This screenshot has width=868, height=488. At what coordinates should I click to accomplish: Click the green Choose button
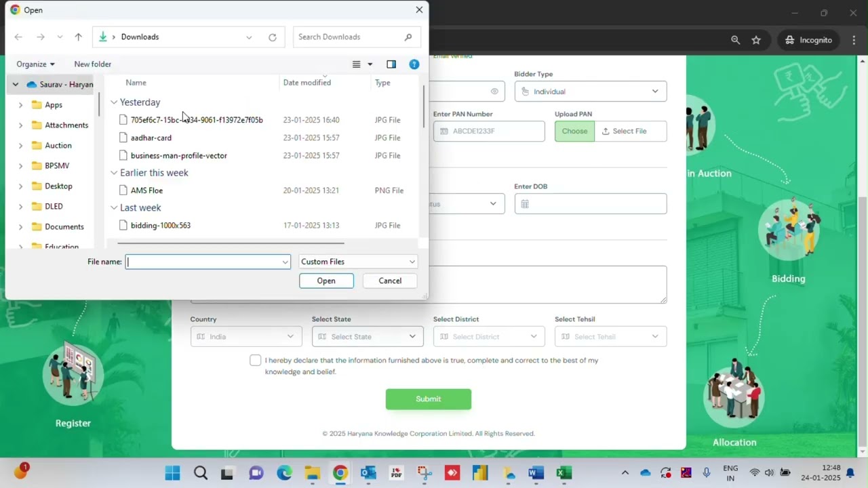574,131
